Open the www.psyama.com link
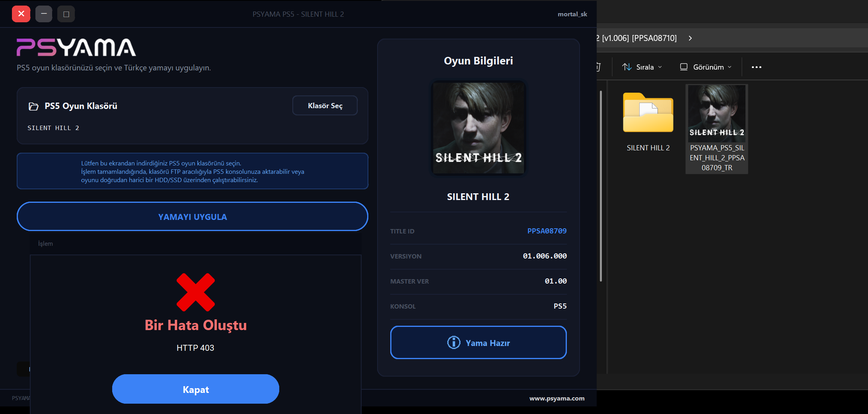 point(557,398)
